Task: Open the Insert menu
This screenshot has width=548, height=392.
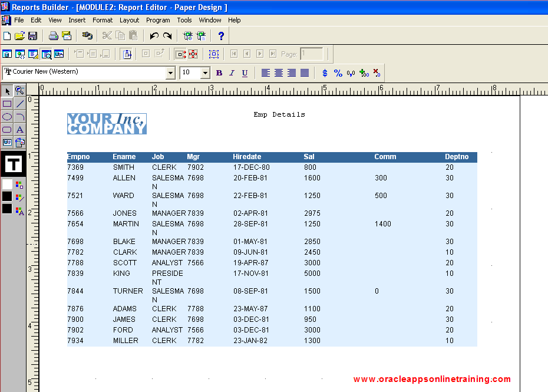Action: [x=77, y=20]
